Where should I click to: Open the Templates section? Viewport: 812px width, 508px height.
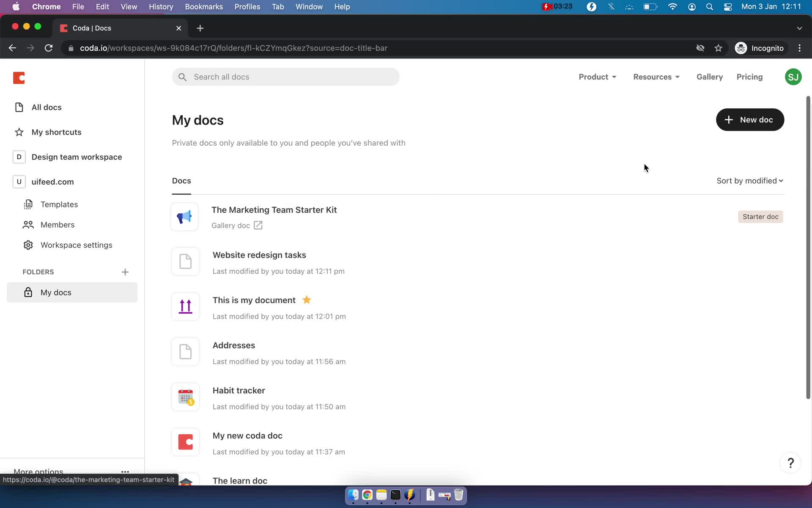pos(59,204)
